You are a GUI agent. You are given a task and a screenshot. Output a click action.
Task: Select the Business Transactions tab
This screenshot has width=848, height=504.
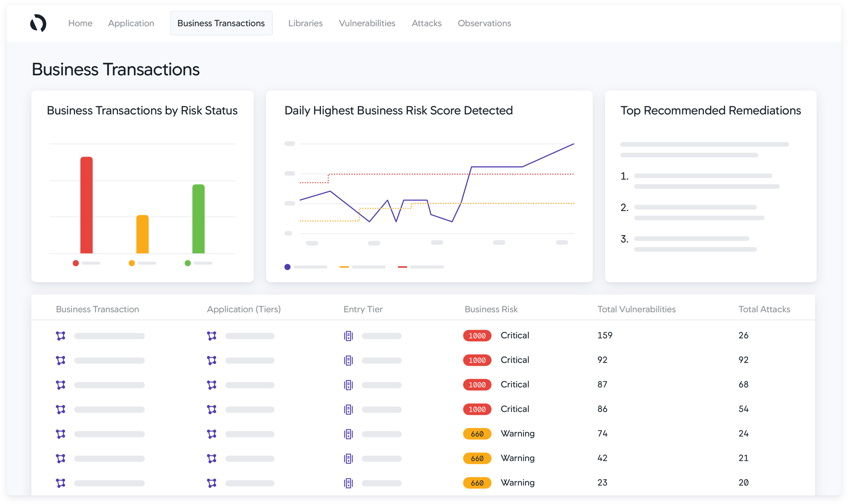pos(221,23)
